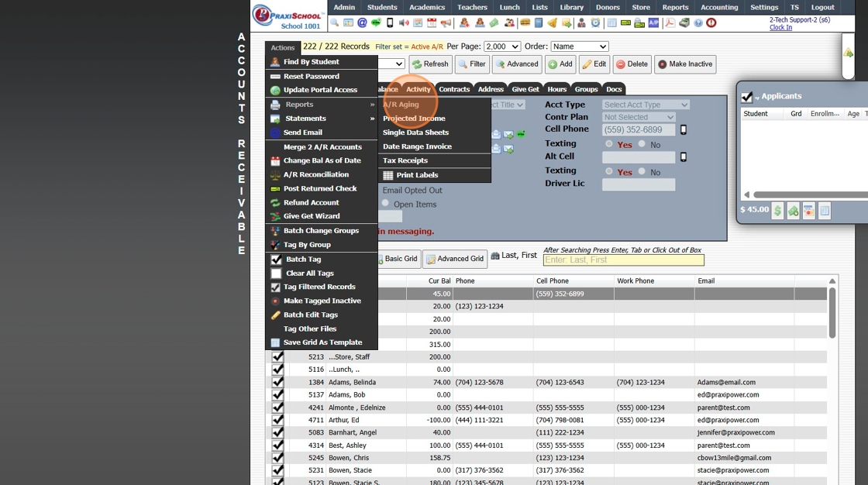The height and width of the screenshot is (485, 868).
Task: Click the hamburger lunch icon
Action: [x=525, y=22]
